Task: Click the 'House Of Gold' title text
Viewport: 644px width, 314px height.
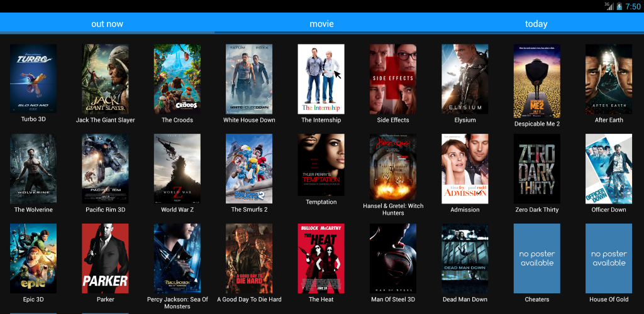Action: pyautogui.click(x=609, y=300)
